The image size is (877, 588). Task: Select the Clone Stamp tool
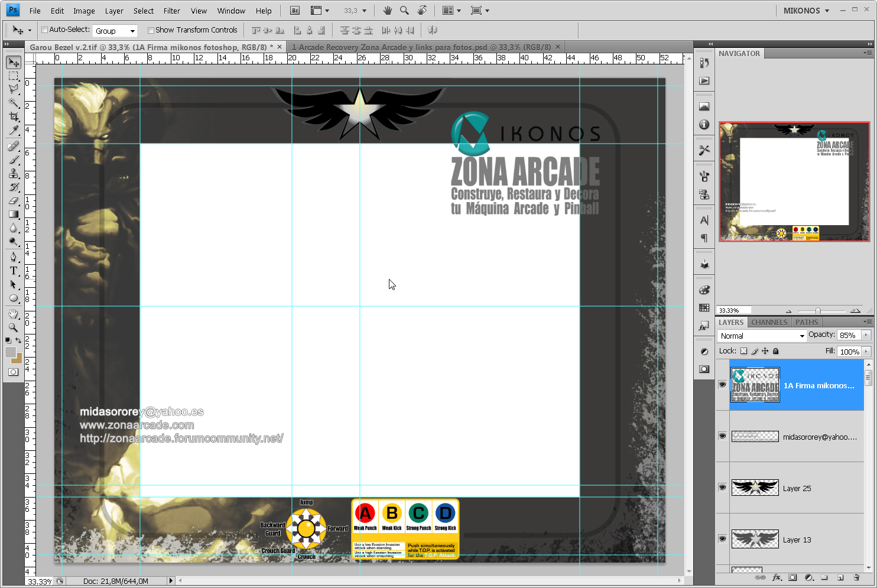pyautogui.click(x=14, y=173)
